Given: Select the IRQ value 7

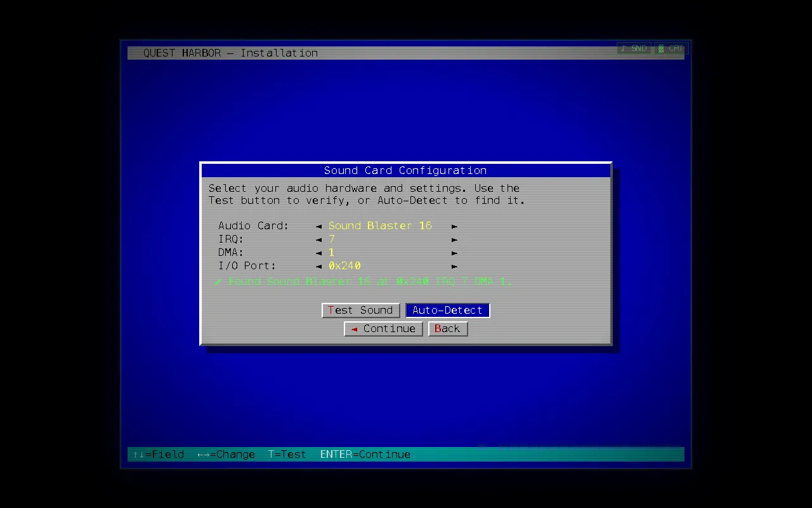Looking at the screenshot, I should [332, 239].
